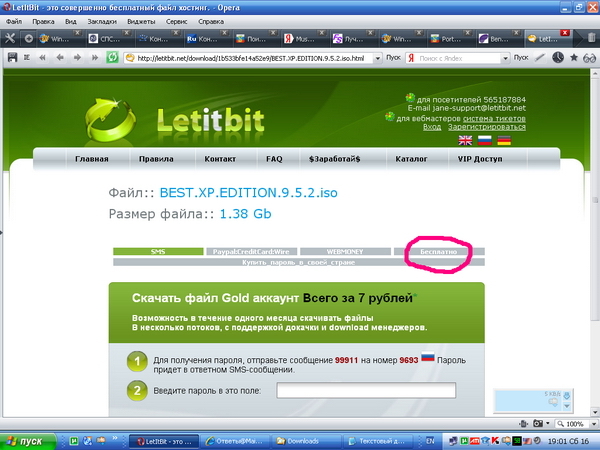Open the Правила navigation item

(x=156, y=159)
